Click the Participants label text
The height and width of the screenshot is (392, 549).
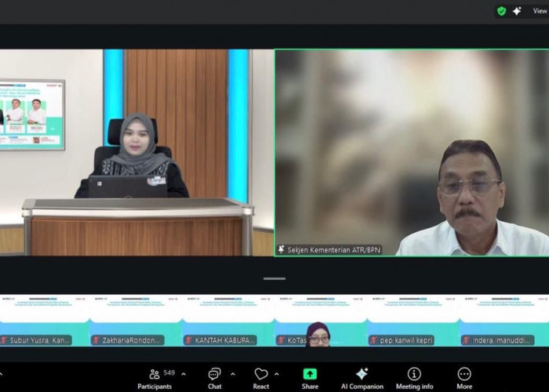(155, 387)
